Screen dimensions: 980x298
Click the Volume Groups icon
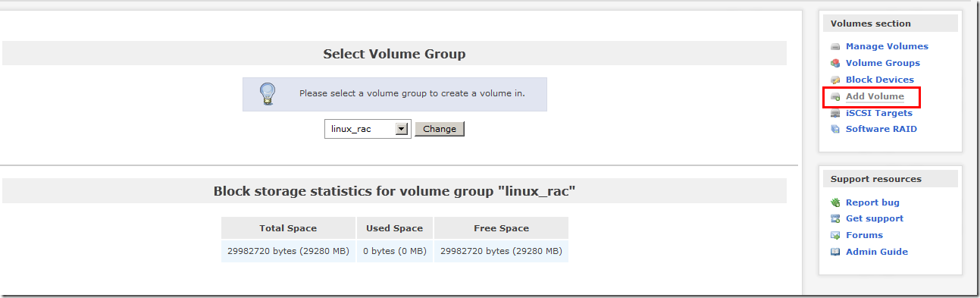pos(835,64)
